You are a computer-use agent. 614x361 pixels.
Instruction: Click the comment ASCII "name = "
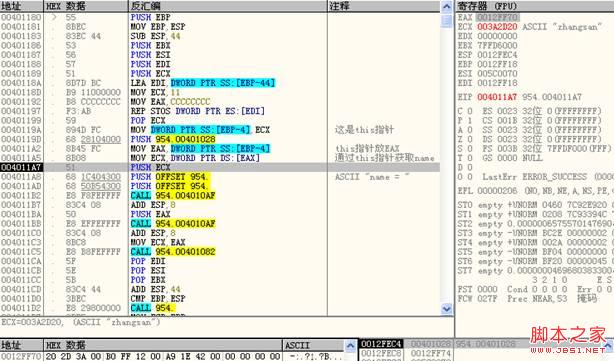coord(372,177)
